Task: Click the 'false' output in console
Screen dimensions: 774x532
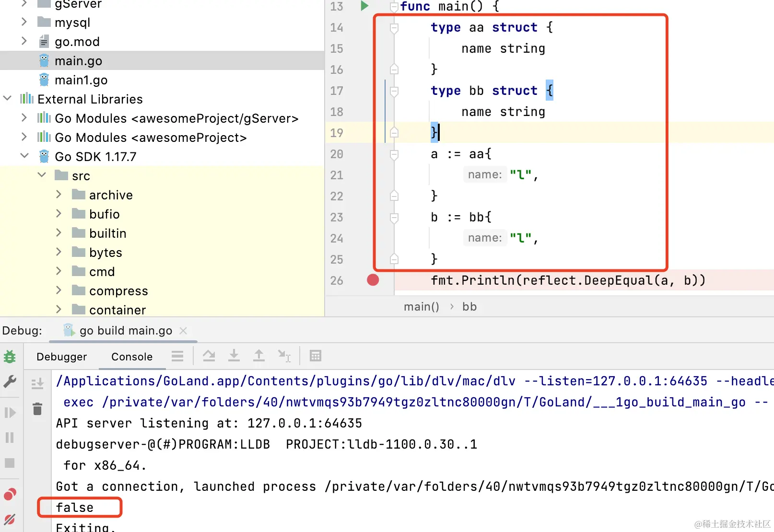Action: coord(75,508)
